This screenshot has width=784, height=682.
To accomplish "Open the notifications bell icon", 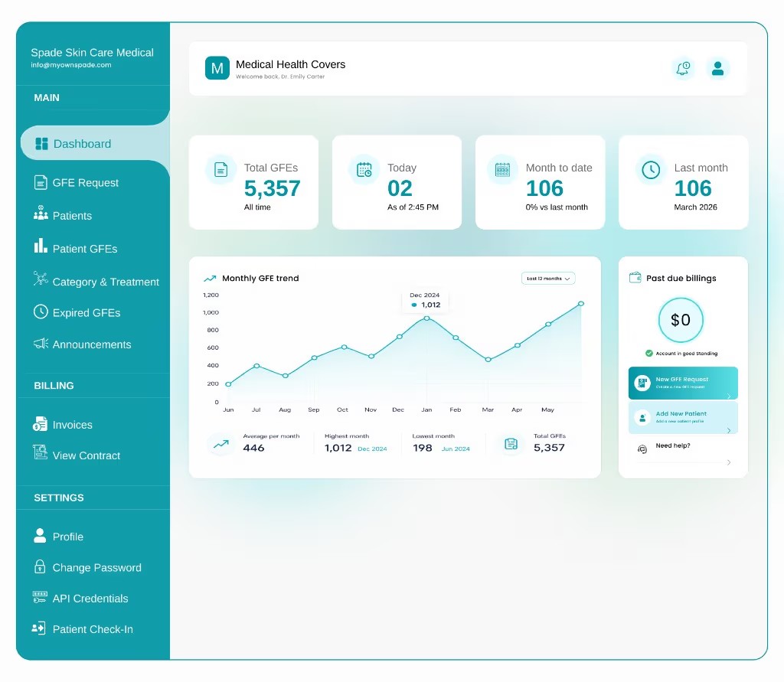I will (682, 68).
